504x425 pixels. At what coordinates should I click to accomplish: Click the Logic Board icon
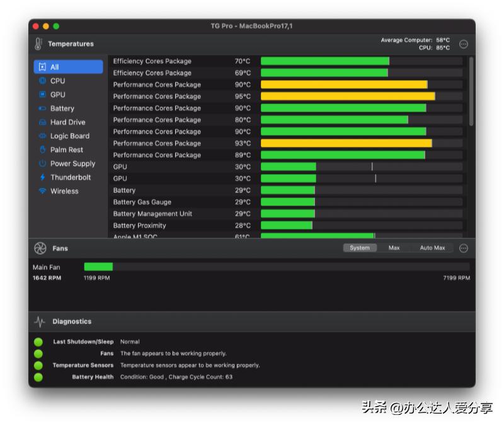pyautogui.click(x=42, y=136)
